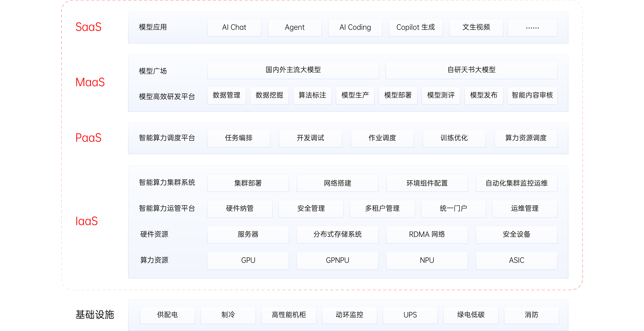Select the 多租户管理 box
This screenshot has width=644, height=331.
coord(382,209)
